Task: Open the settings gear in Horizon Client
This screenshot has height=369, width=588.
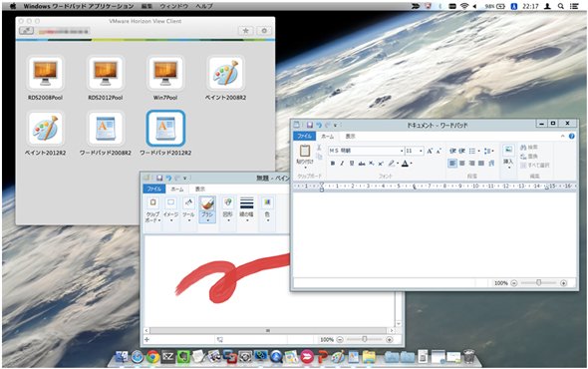Action: (264, 31)
